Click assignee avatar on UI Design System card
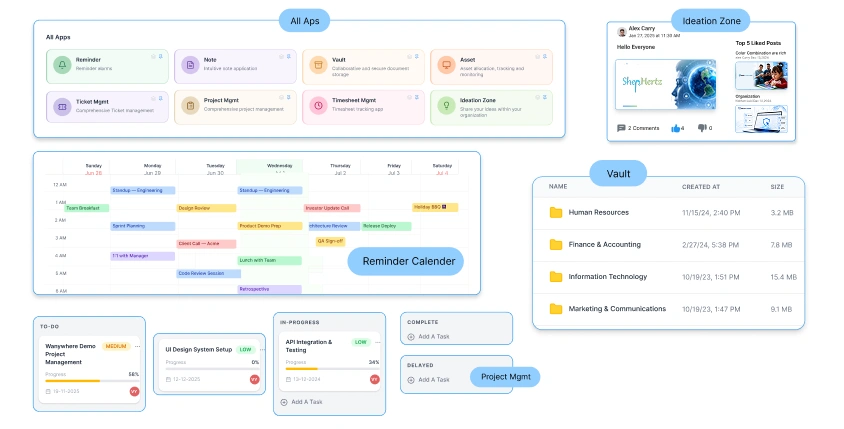This screenshot has width=844, height=429. click(x=255, y=379)
